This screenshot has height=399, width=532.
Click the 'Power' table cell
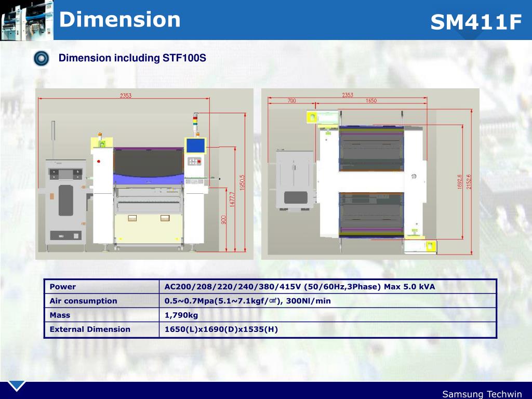[102, 287]
